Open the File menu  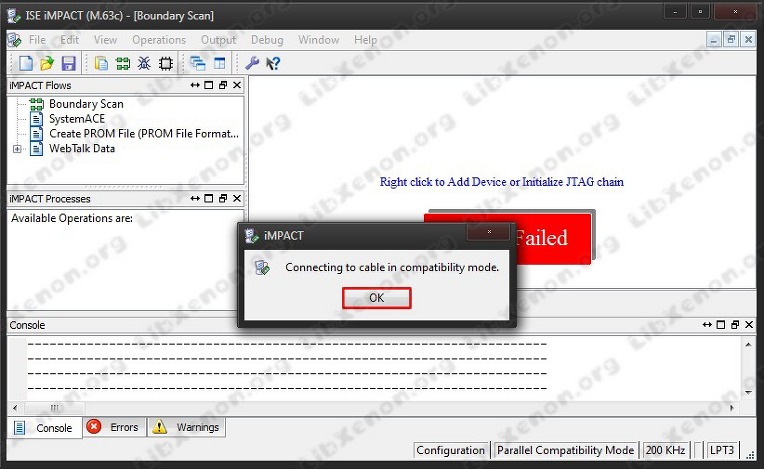[x=37, y=40]
